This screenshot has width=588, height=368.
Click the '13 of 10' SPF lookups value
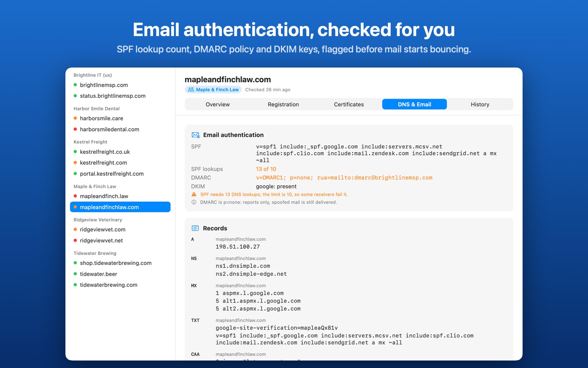(266, 169)
